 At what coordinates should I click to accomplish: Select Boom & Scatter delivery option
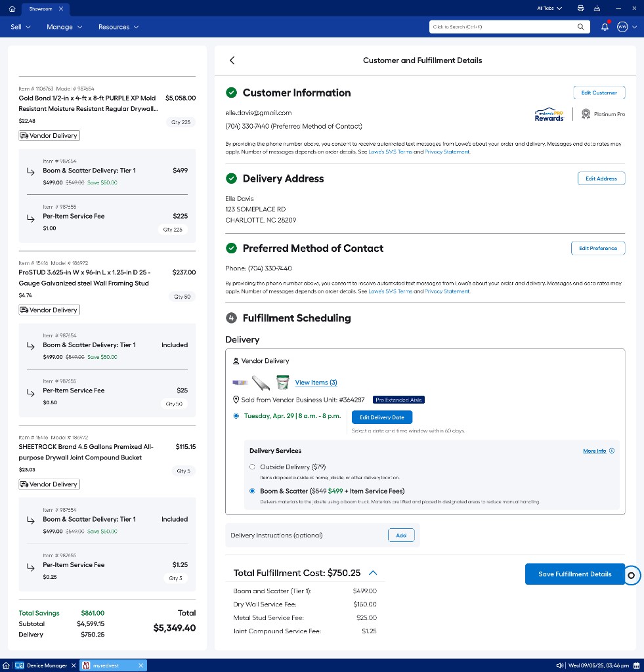[252, 491]
